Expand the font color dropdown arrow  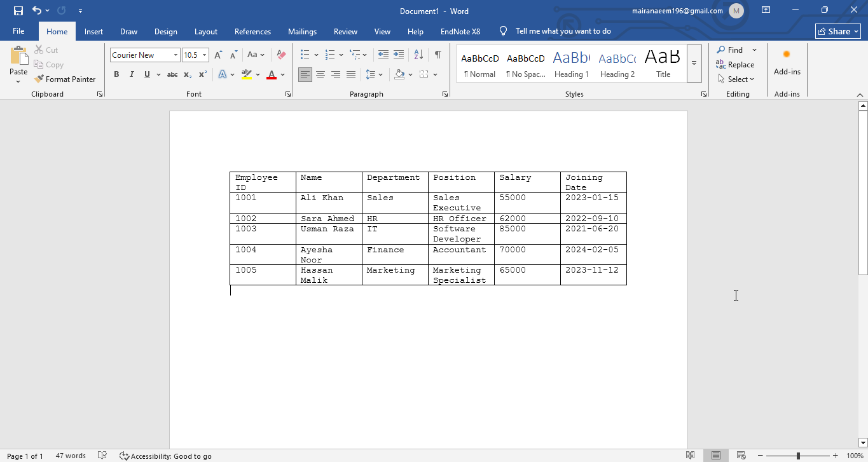[x=283, y=74]
